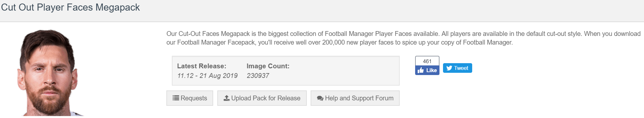Click the 461 like count bubble
The height and width of the screenshot is (118, 644).
(427, 61)
